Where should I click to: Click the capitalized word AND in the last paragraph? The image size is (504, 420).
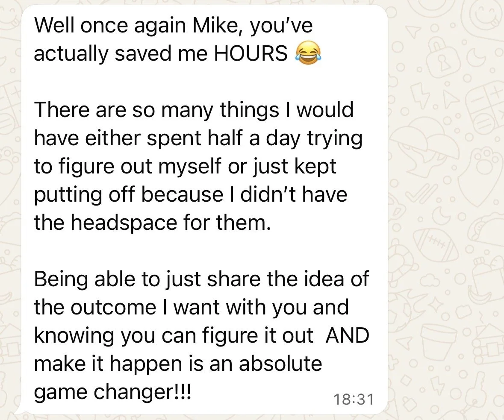pyautogui.click(x=347, y=335)
